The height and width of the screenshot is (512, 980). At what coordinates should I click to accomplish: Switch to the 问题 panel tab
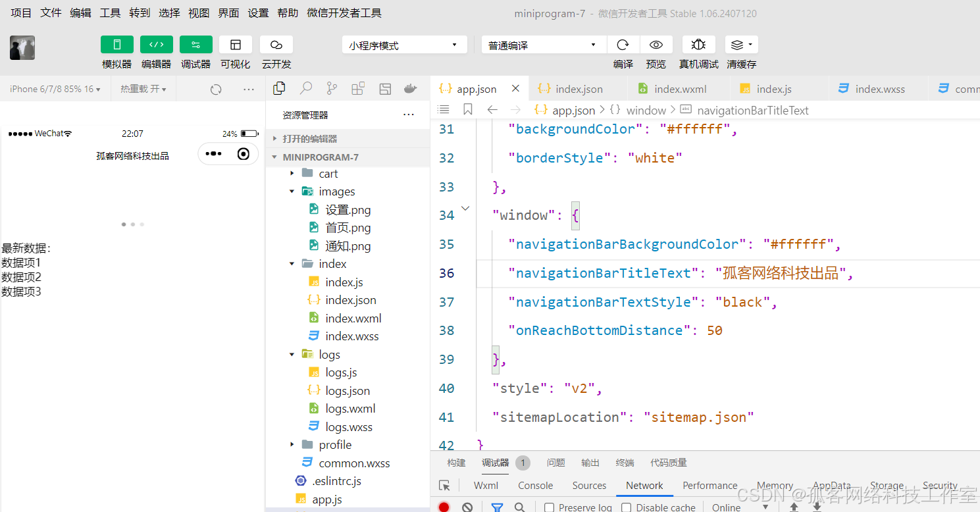tap(556, 463)
